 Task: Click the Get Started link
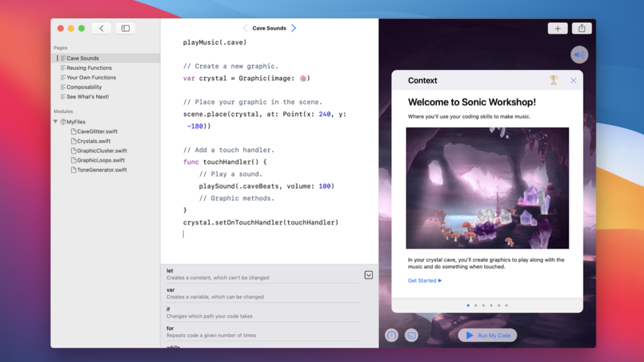(x=425, y=280)
